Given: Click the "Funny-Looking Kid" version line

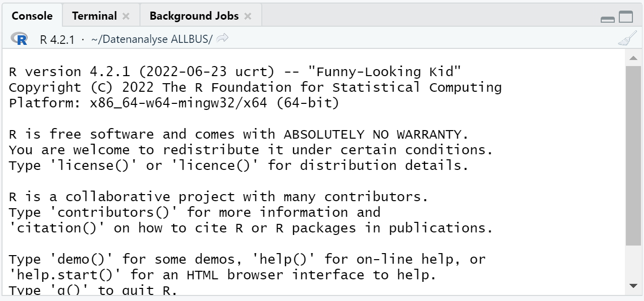Looking at the screenshot, I should [235, 72].
